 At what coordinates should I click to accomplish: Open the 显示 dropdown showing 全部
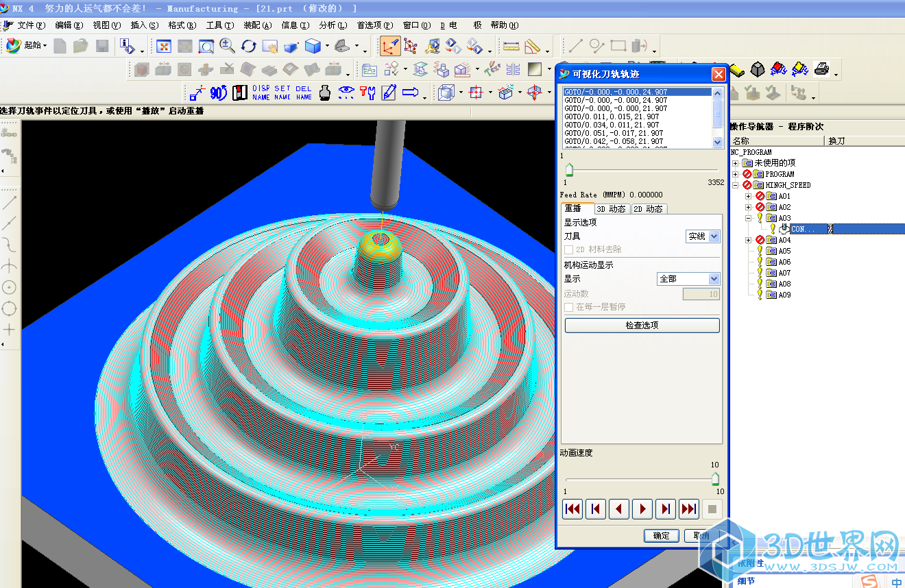pyautogui.click(x=688, y=279)
